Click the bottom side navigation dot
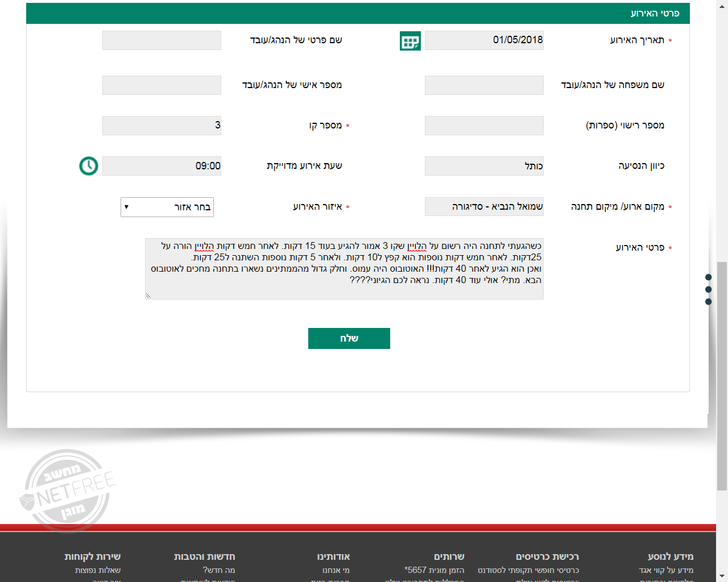Viewport: 728px width, 582px height. pyautogui.click(x=708, y=302)
